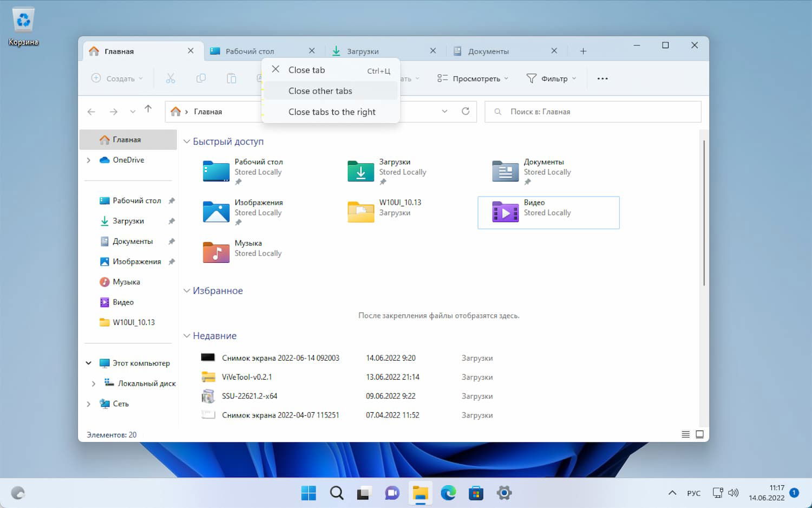Screen dimensions: 812x508
Task: Open Settings gear on the taskbar
Action: point(504,493)
